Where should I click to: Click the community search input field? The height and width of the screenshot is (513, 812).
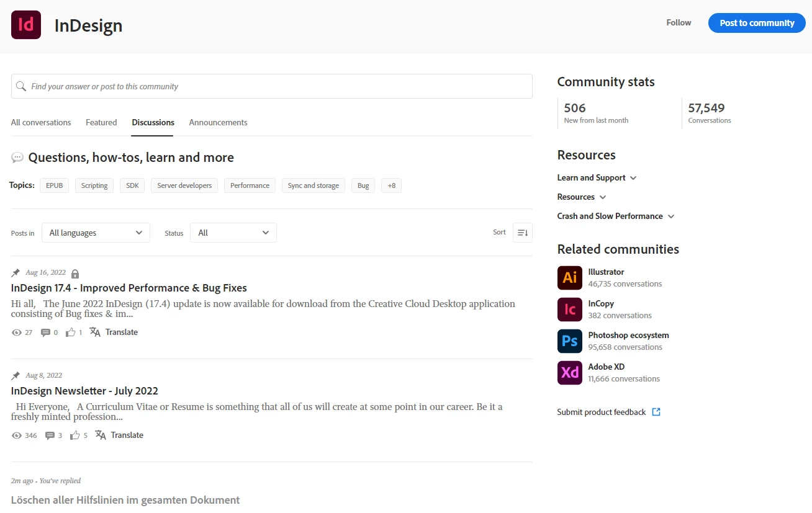(272, 86)
